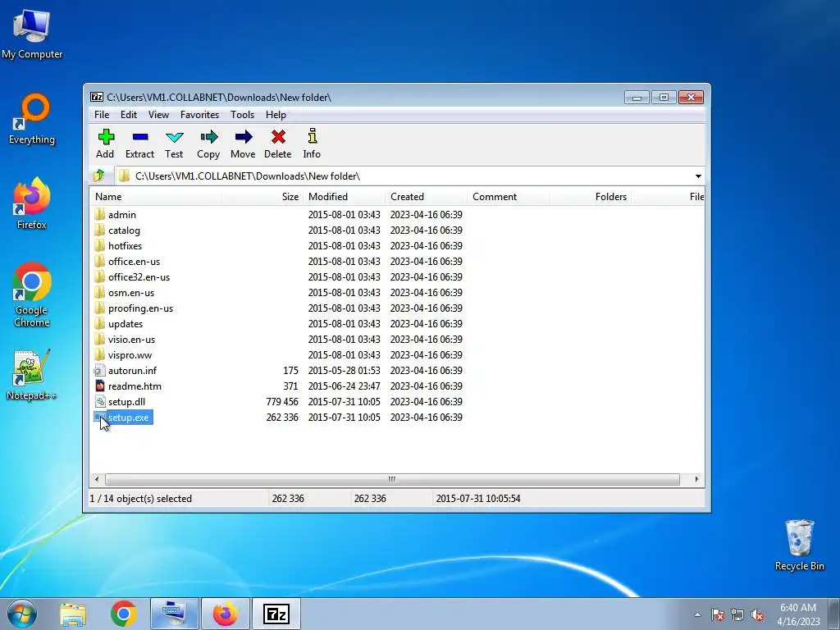Image resolution: width=840 pixels, height=630 pixels.
Task: Sort by the Modified column header
Action: 344,197
